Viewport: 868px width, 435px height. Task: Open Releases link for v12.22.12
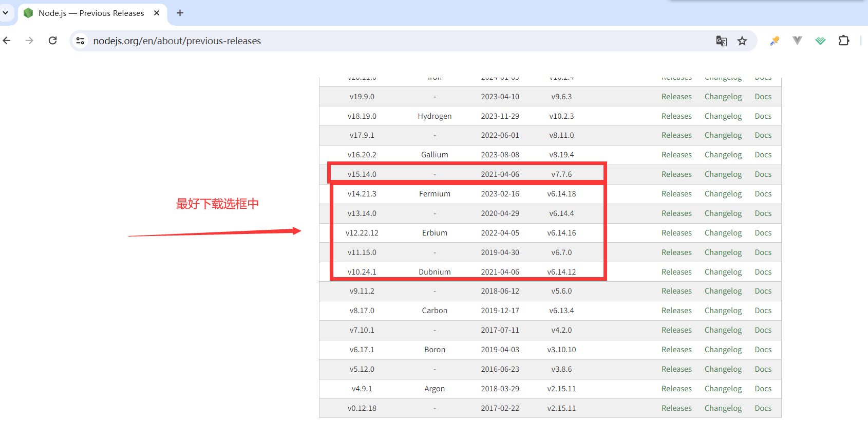click(x=676, y=233)
